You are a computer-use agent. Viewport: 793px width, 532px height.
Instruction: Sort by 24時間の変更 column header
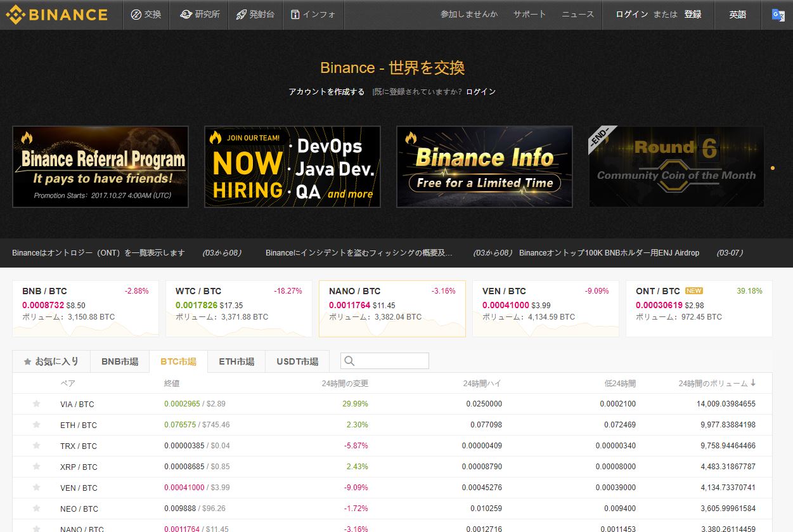coord(345,384)
